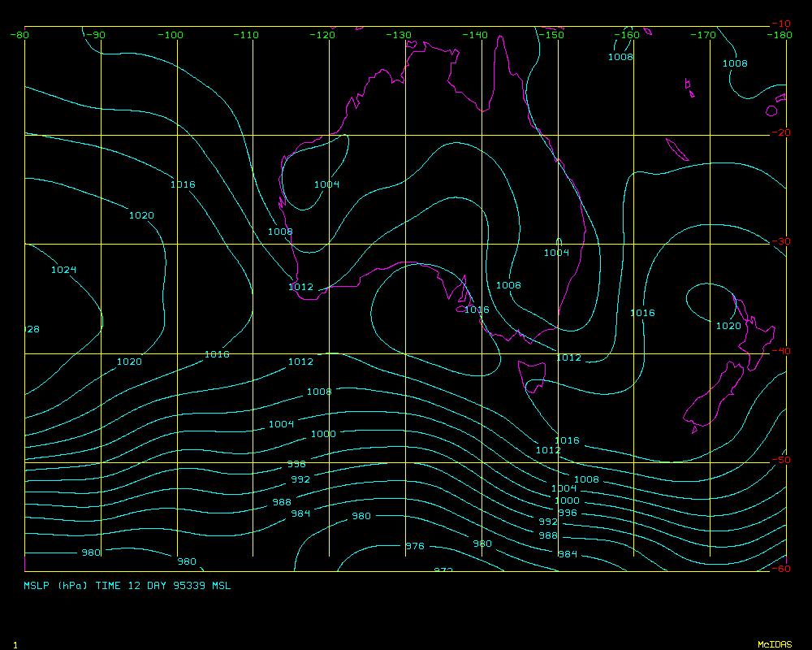
Task: Click the frame number 1 indicator
Action: 15,644
